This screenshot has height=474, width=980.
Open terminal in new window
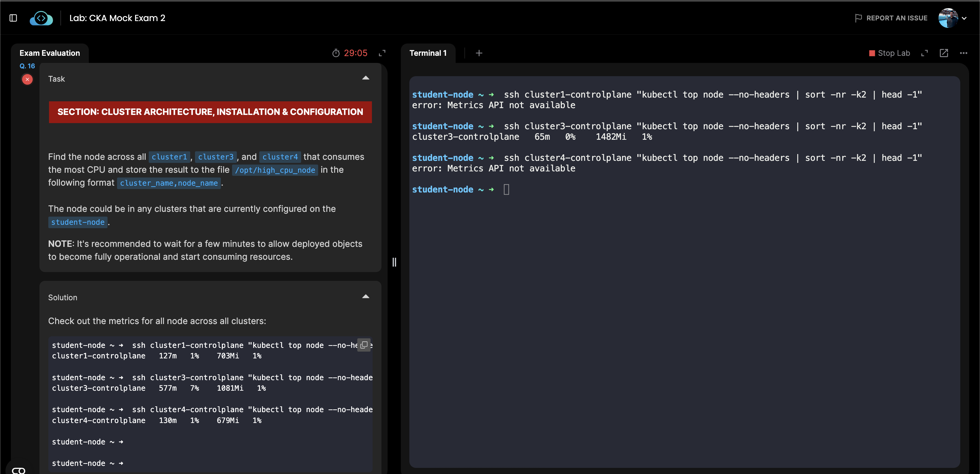click(x=944, y=53)
